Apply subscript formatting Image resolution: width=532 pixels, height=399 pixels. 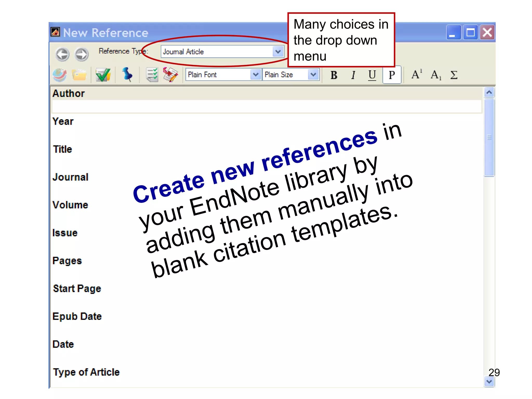click(436, 75)
